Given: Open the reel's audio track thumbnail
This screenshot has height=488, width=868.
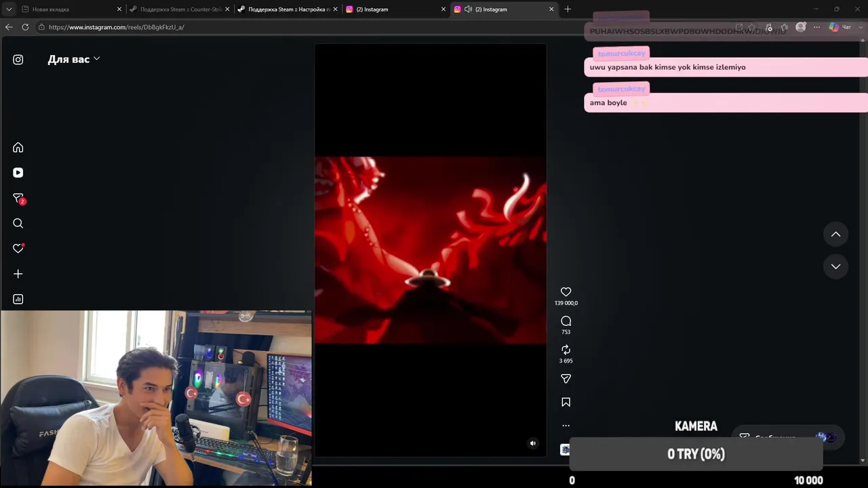Looking at the screenshot, I should point(565,449).
